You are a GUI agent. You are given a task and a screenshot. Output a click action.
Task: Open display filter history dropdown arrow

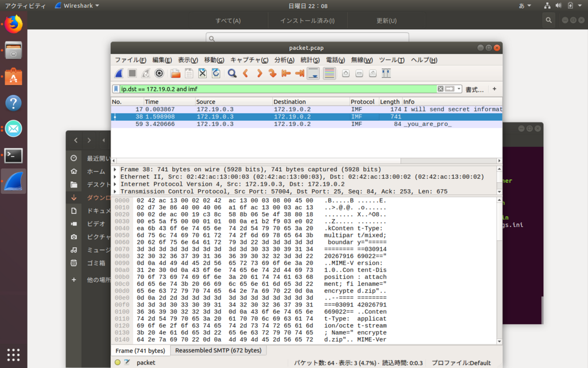tap(459, 89)
